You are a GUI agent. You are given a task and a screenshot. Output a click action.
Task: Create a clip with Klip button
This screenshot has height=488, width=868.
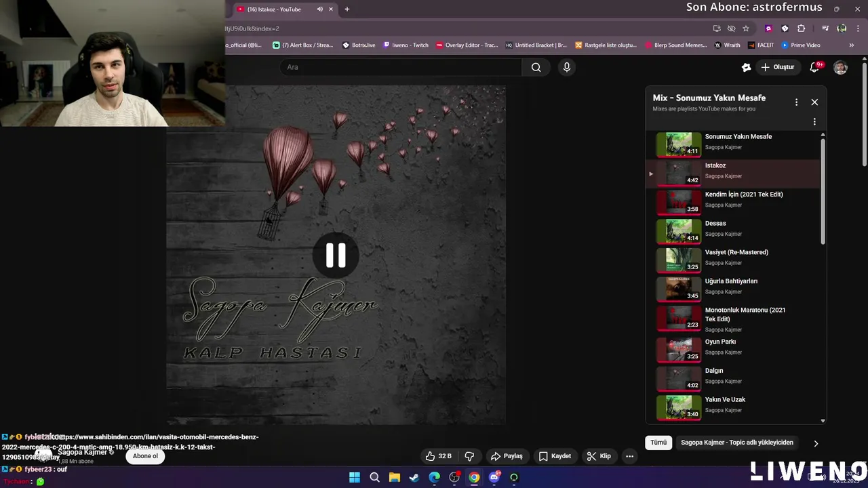599,456
